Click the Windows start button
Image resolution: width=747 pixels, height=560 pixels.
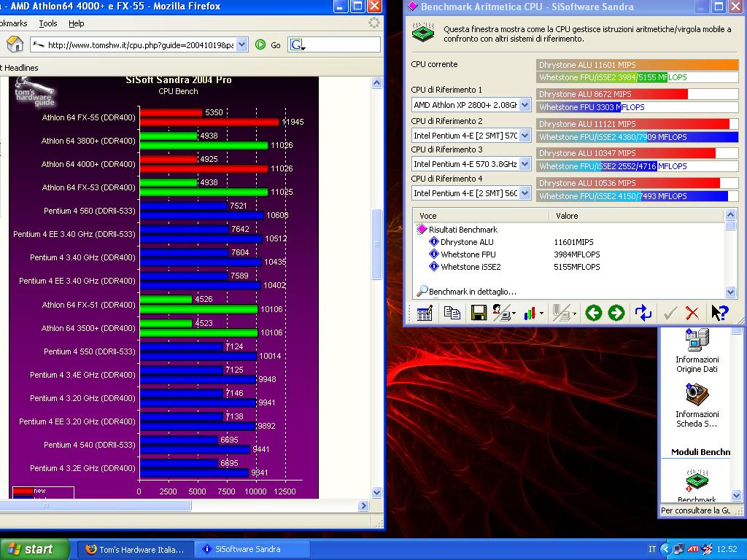tap(34, 549)
